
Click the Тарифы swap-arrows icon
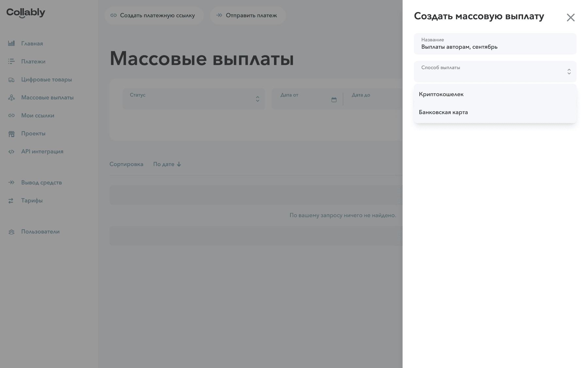(x=11, y=201)
